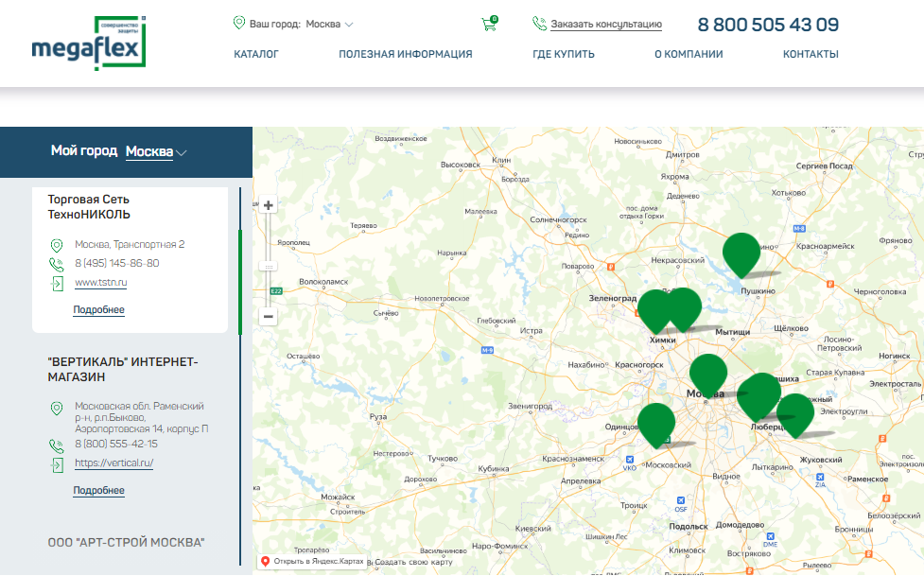
Task: Select the green map marker near Пушкино
Action: pyautogui.click(x=741, y=253)
